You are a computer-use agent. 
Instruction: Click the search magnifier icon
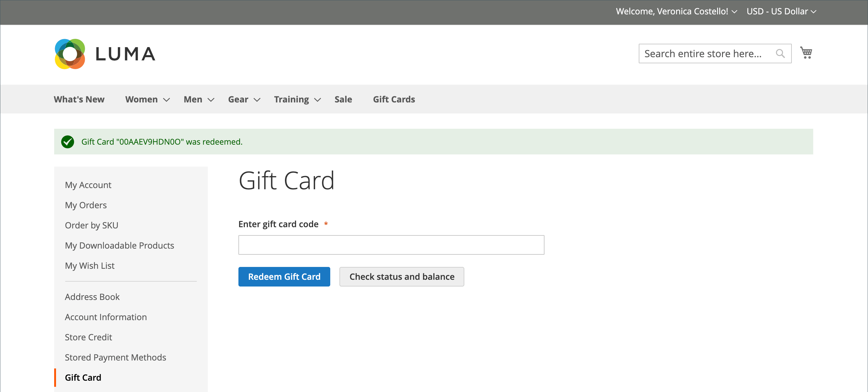(x=780, y=54)
